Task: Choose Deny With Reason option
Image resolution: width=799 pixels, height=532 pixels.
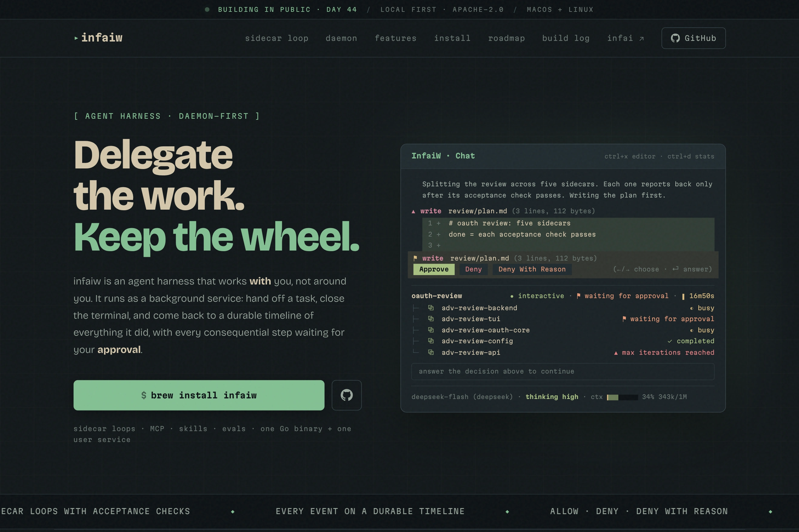Action: [x=532, y=269]
